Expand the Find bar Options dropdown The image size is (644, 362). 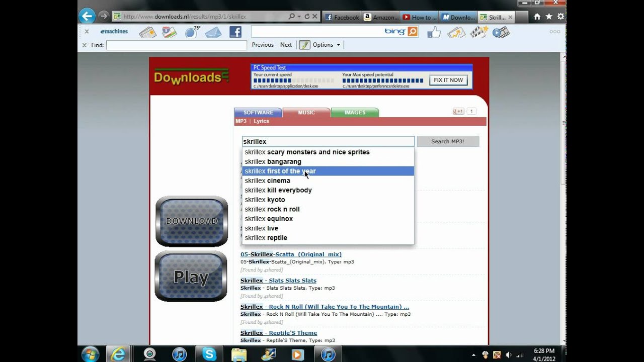(x=327, y=45)
